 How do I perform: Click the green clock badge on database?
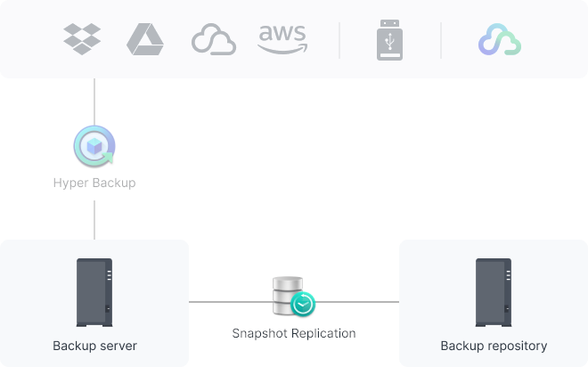[x=303, y=304]
